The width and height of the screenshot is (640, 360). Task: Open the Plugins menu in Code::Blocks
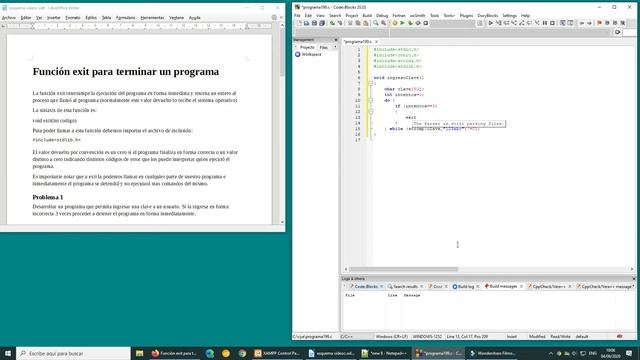466,16
